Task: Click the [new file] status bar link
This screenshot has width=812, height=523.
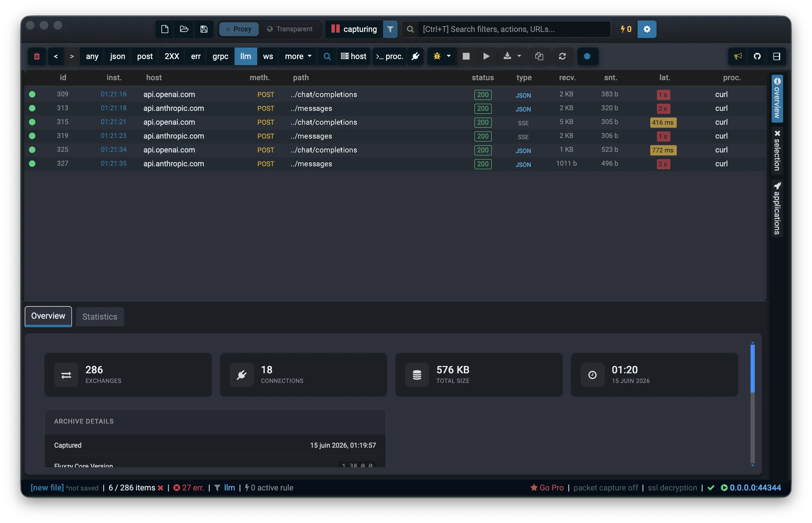Action: [47, 488]
